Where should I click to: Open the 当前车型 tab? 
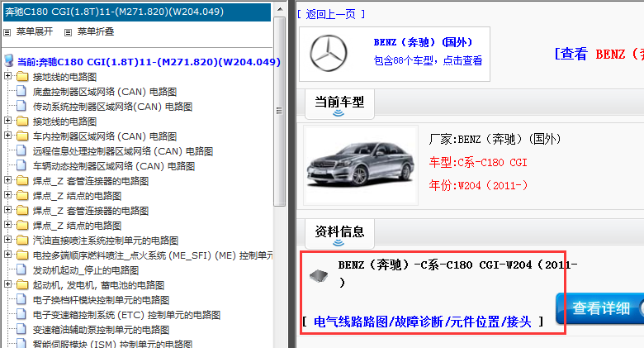[339, 103]
